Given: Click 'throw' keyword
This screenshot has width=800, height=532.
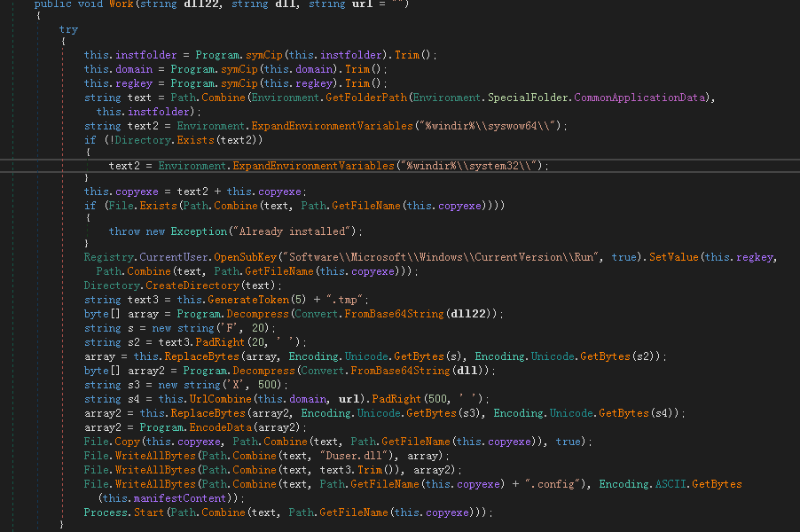Looking at the screenshot, I should coord(124,231).
